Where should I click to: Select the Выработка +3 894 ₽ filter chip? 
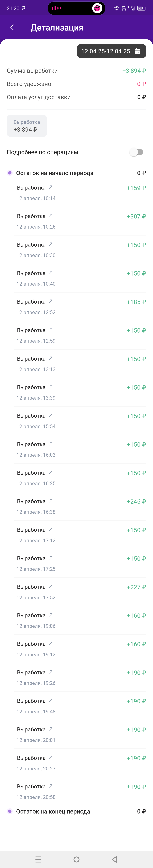pyautogui.click(x=27, y=126)
